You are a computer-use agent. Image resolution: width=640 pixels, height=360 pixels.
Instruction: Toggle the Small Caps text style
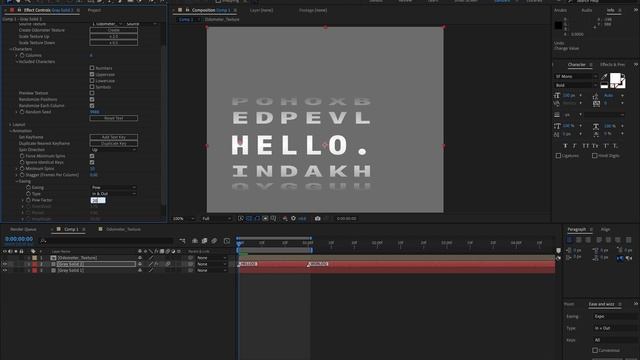(595, 146)
